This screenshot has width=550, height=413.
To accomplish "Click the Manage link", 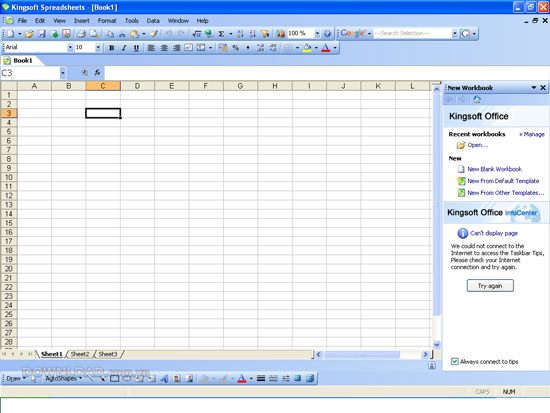I will pyautogui.click(x=532, y=134).
